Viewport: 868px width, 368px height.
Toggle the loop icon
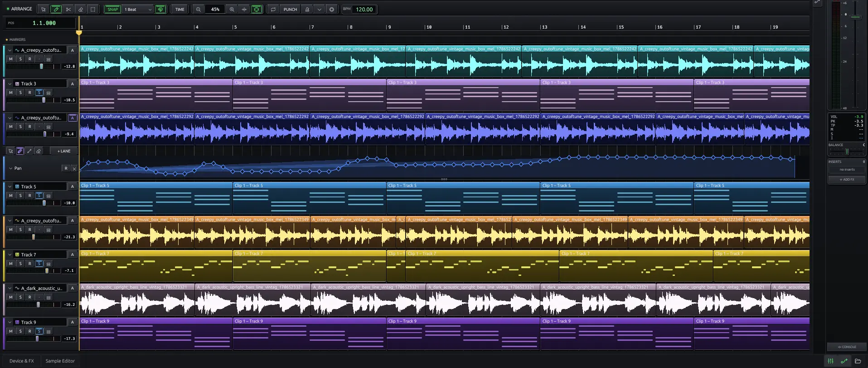[273, 9]
